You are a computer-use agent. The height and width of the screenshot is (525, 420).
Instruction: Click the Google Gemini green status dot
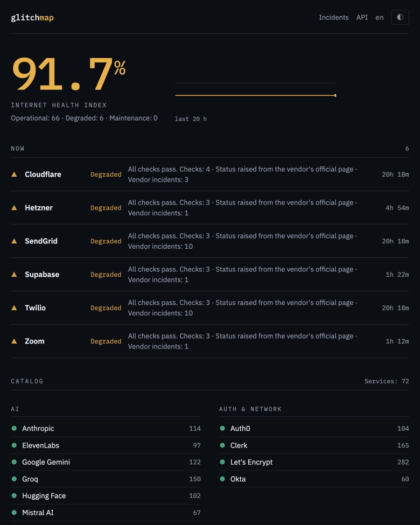tap(14, 462)
